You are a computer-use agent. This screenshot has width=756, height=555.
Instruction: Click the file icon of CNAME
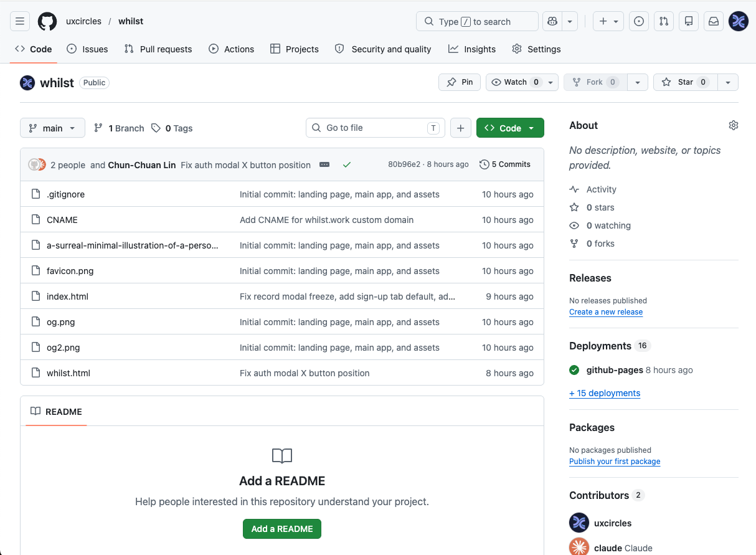coord(35,220)
